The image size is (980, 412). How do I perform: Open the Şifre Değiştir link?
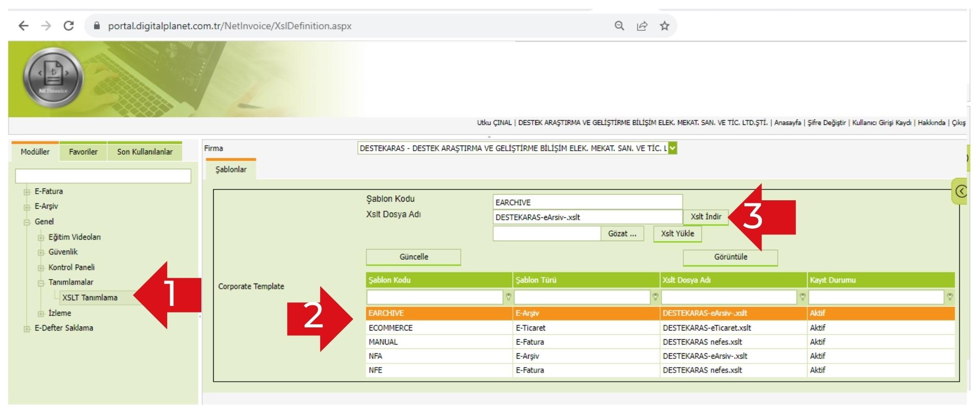[x=826, y=123]
